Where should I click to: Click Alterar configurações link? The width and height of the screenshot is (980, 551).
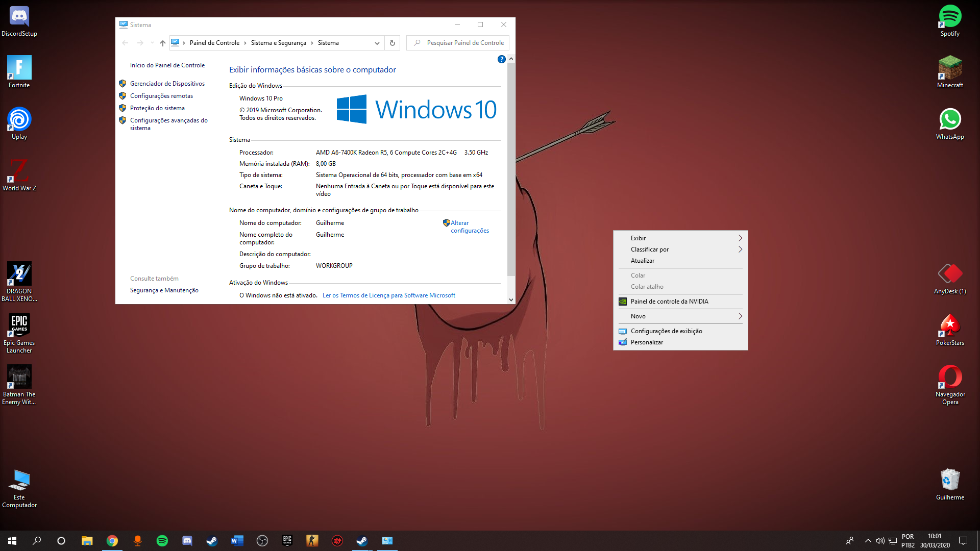470,227
